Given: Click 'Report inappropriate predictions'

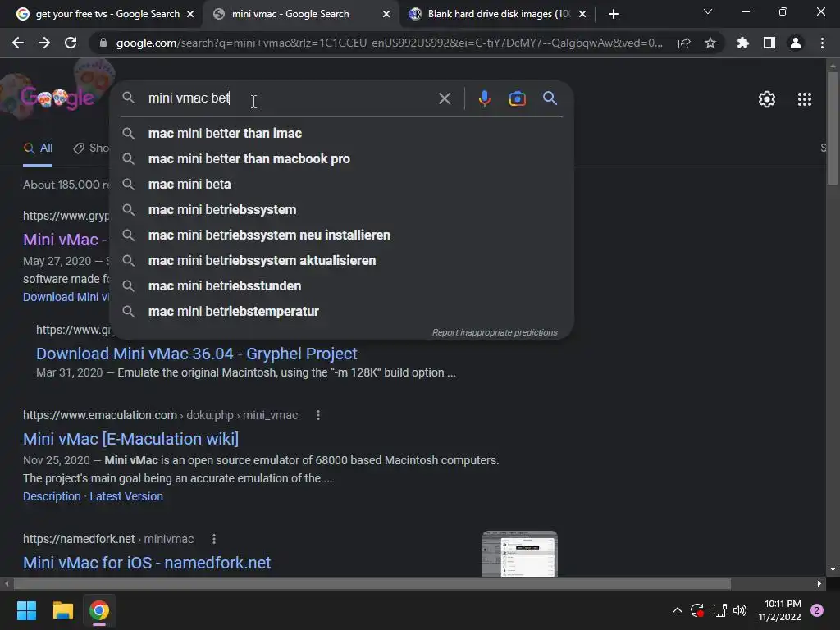Looking at the screenshot, I should [x=495, y=333].
